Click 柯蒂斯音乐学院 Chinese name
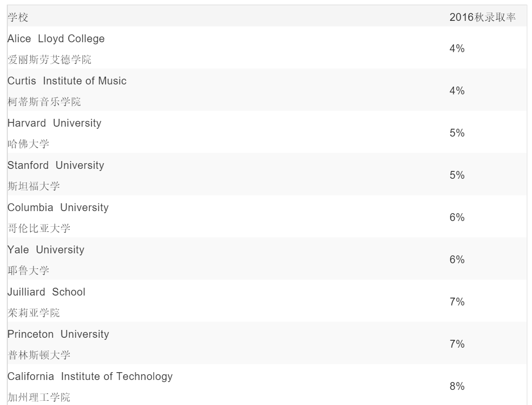This screenshot has height=405, width=532. tap(44, 102)
